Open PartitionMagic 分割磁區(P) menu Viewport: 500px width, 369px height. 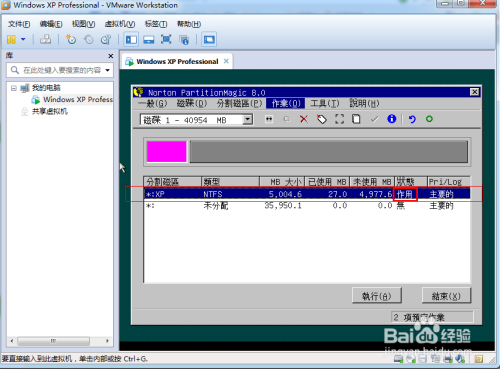(x=240, y=103)
